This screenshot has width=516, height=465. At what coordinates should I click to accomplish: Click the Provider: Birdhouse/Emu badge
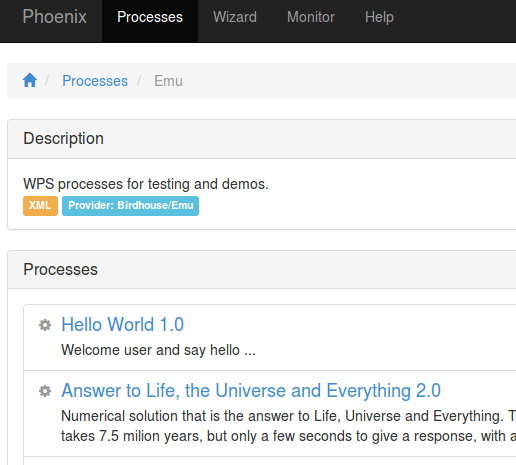pyautogui.click(x=130, y=206)
